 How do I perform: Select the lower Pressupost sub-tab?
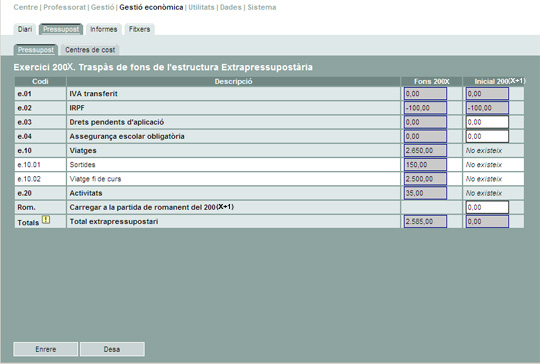click(x=36, y=50)
